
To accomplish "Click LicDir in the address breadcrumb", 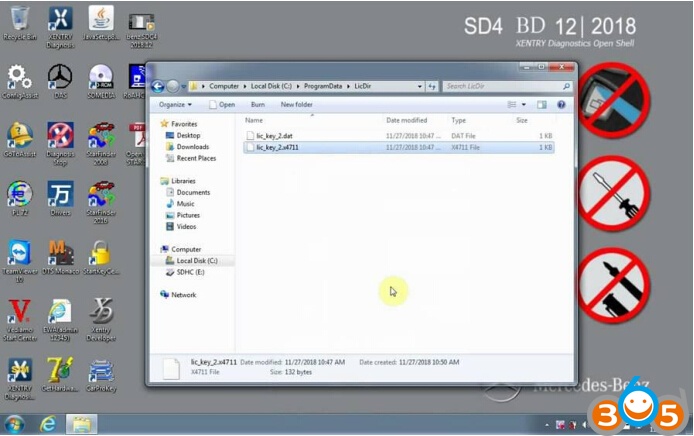I will (x=362, y=86).
